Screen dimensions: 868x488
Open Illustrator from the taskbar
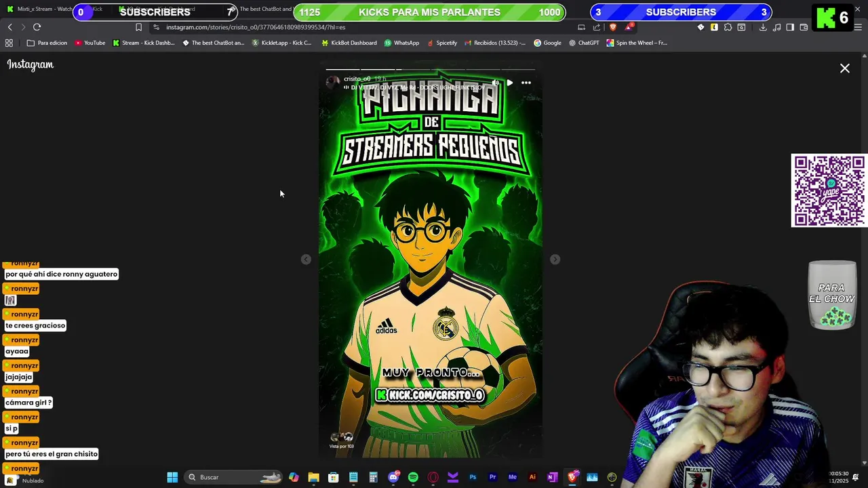point(532,477)
